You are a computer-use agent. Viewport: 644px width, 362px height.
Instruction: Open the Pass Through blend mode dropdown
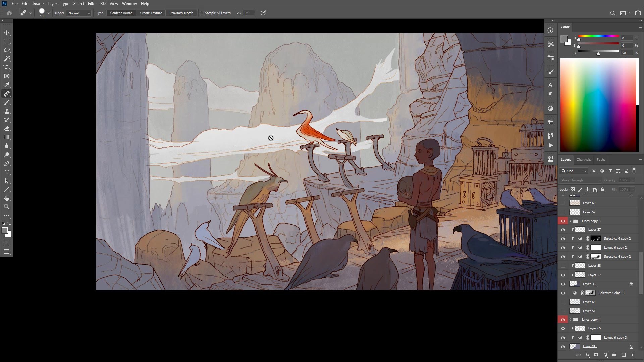pyautogui.click(x=580, y=180)
